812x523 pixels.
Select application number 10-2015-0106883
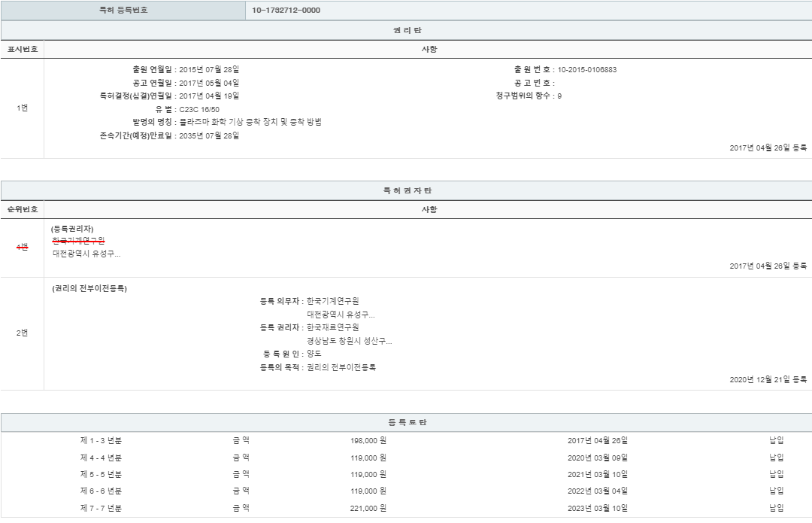587,70
